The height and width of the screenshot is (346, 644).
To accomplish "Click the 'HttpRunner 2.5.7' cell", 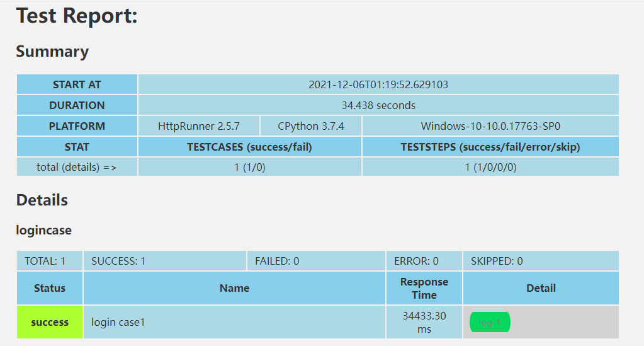I will [199, 126].
